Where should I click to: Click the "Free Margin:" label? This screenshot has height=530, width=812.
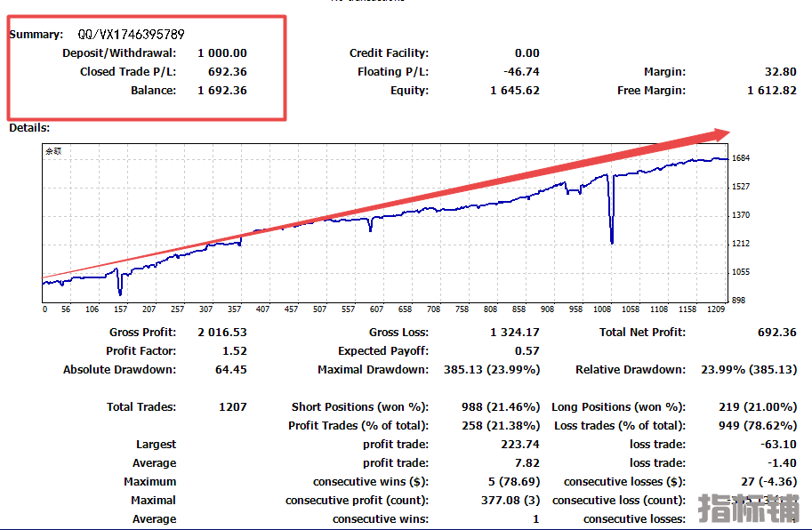point(651,91)
